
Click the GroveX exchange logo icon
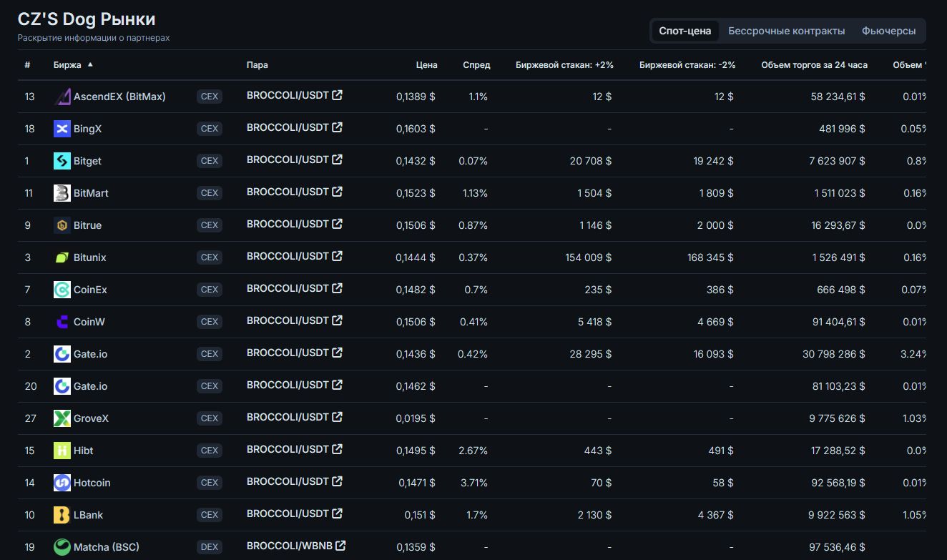point(62,418)
